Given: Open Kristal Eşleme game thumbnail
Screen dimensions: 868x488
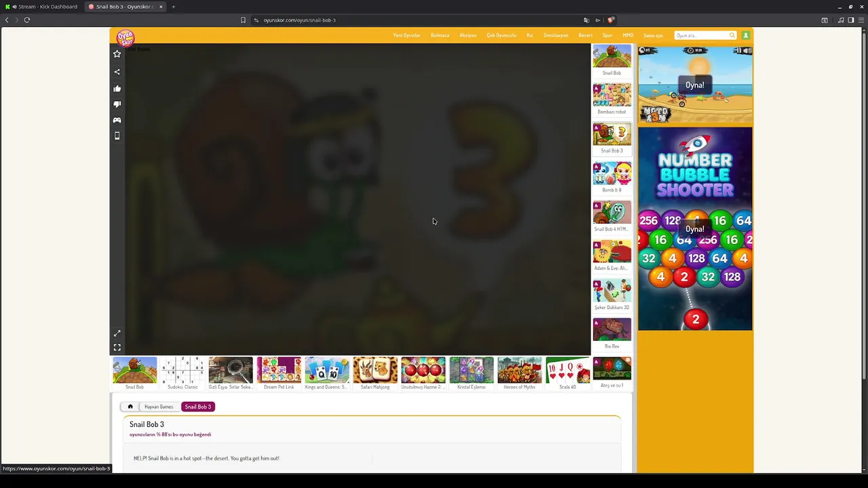Looking at the screenshot, I should coord(471,373).
